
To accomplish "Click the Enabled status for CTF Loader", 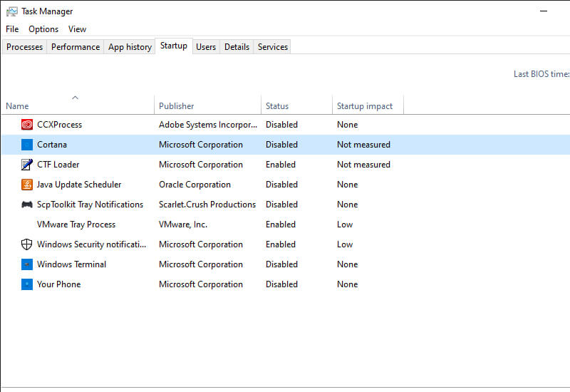I will 281,165.
